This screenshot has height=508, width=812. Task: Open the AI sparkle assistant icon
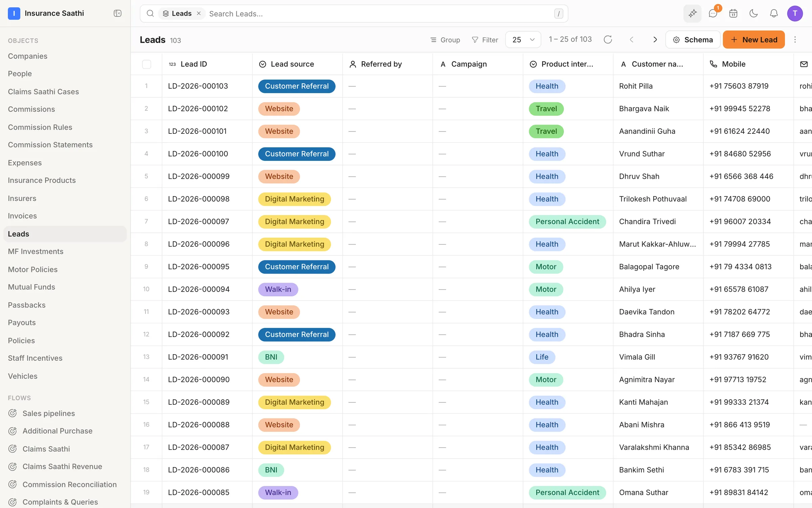[693, 14]
